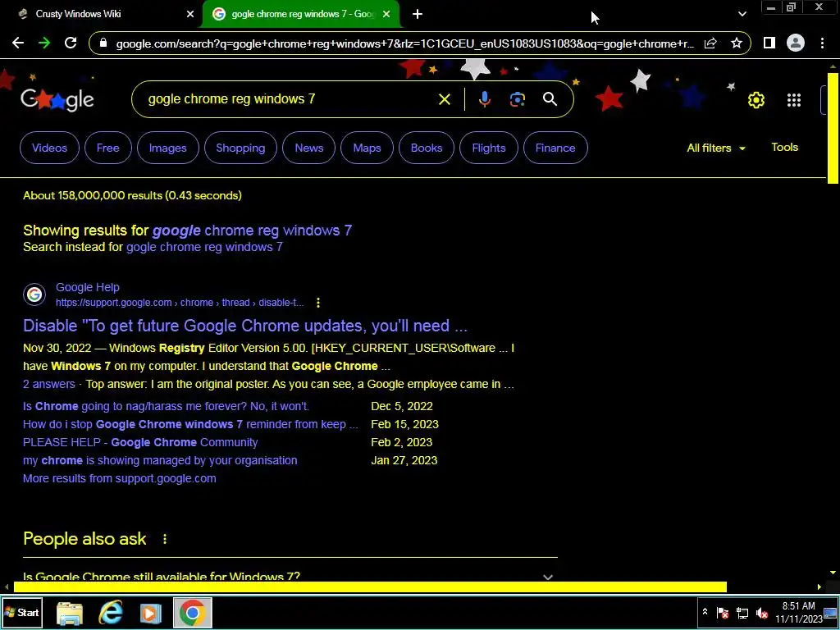Select the Videos filter
840x630 pixels.
point(49,148)
